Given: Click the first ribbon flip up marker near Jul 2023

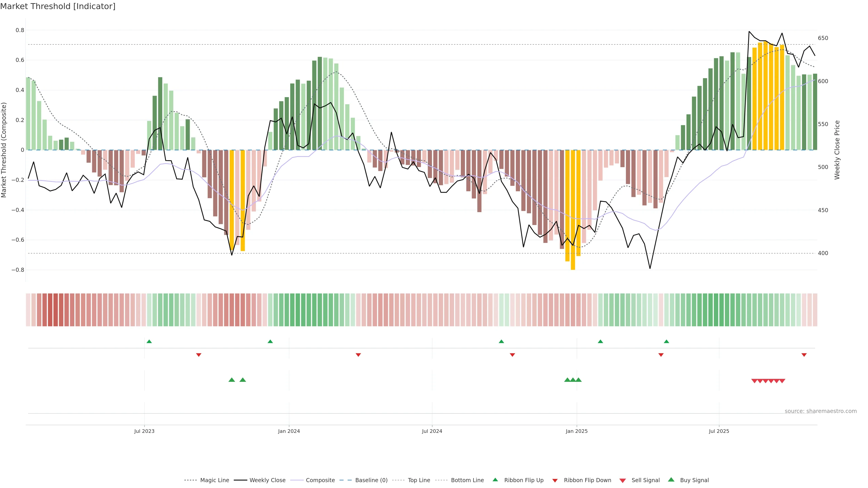Looking at the screenshot, I should (x=149, y=342).
